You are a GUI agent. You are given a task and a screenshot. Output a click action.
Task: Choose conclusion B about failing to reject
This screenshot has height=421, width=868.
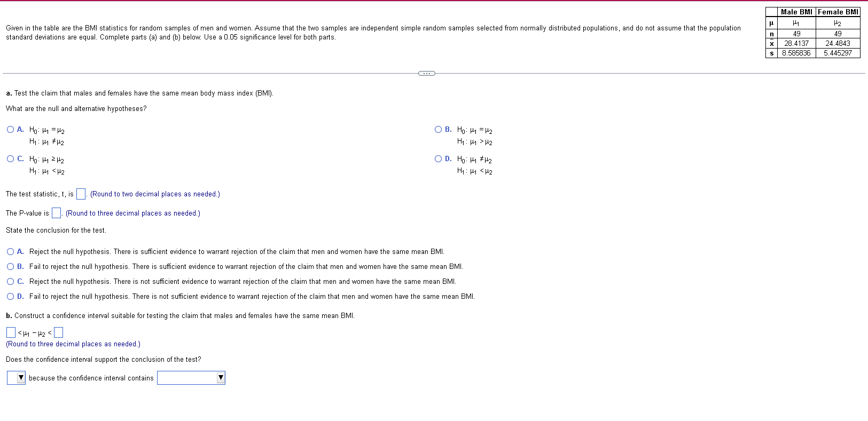coord(10,266)
